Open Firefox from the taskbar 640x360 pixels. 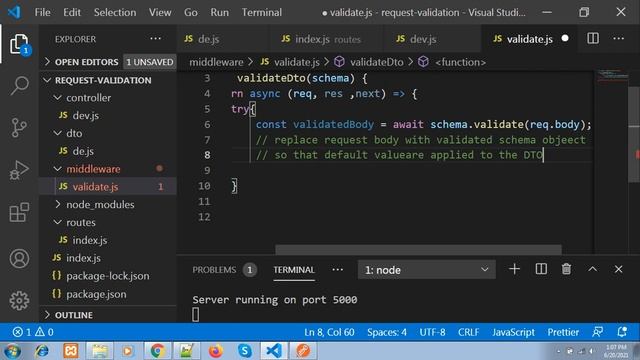[216, 351]
